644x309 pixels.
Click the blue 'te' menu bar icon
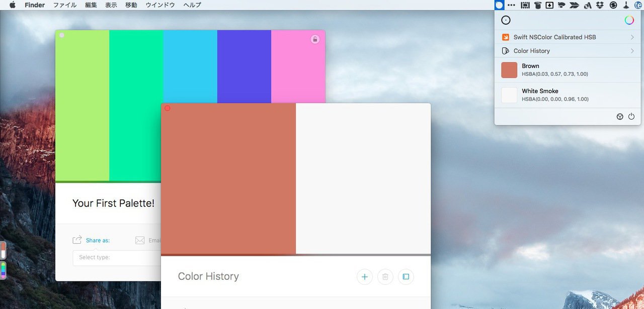point(638,5)
